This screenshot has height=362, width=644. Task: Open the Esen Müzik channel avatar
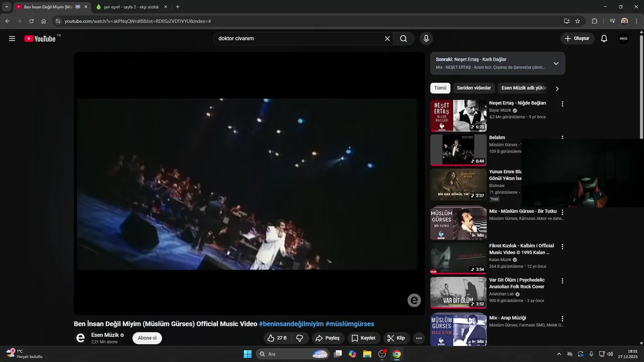tap(80, 338)
